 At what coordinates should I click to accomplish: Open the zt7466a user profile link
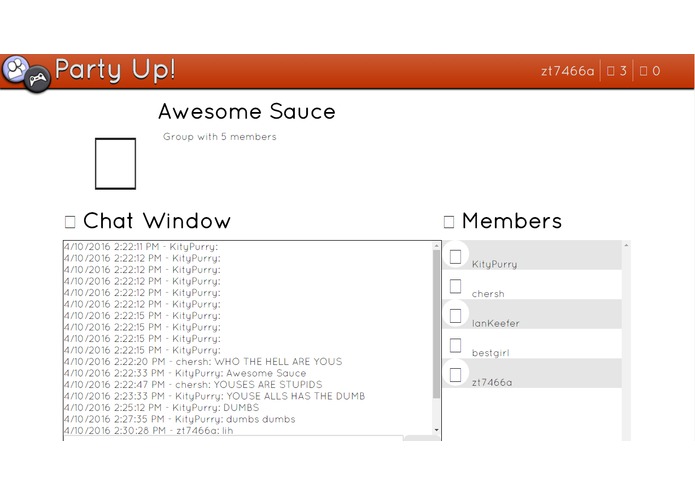pos(567,71)
